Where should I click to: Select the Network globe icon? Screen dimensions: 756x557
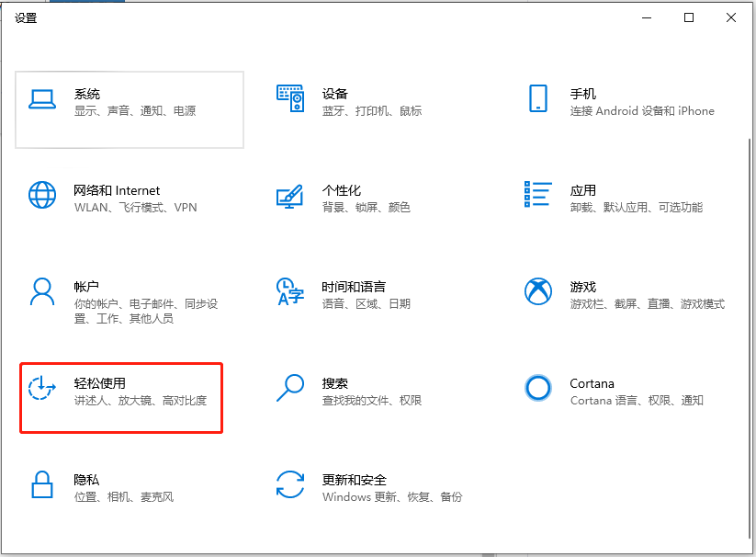click(x=42, y=196)
